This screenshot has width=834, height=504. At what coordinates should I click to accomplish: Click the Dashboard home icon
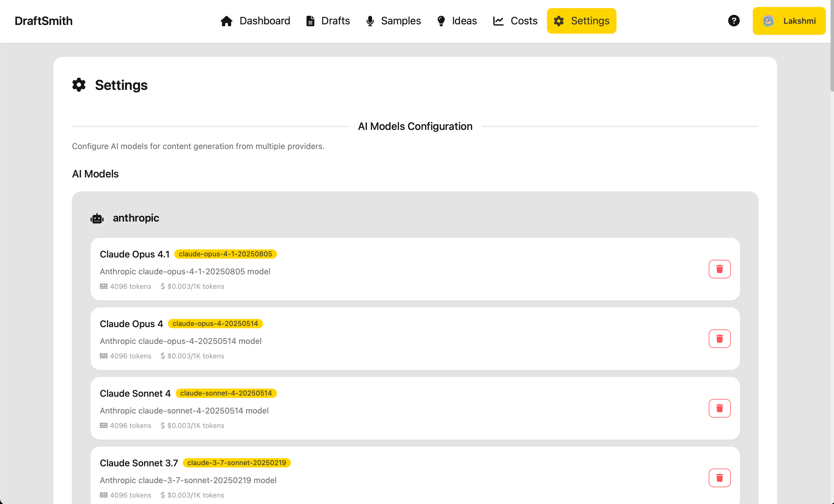click(226, 21)
